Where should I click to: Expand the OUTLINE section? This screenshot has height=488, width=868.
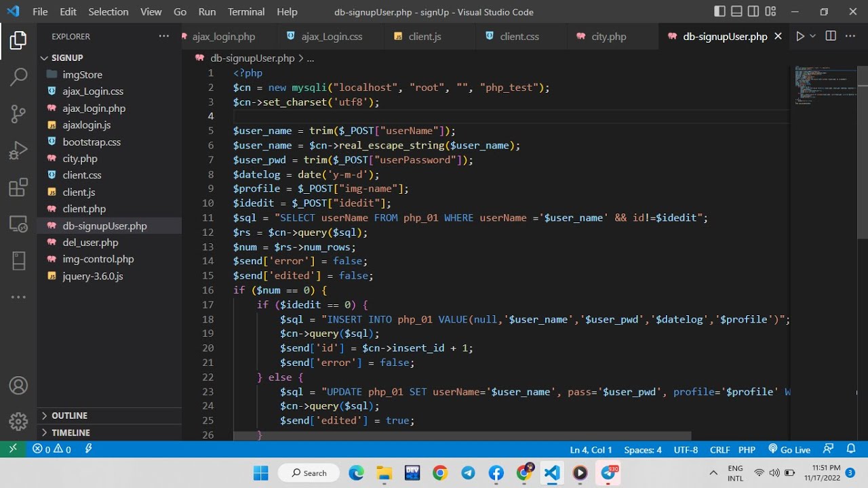point(70,415)
